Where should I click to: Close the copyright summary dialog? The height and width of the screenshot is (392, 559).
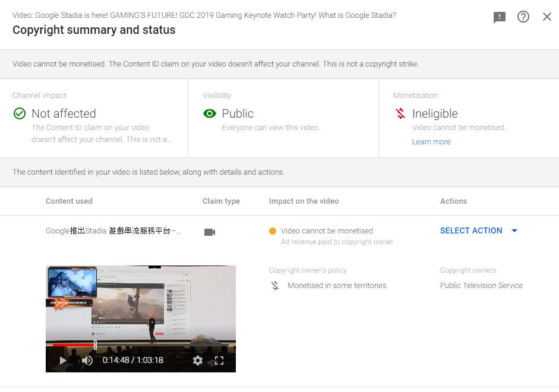point(547,17)
